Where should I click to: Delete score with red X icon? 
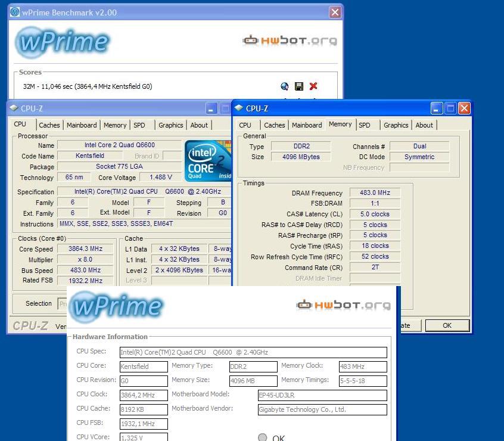coord(313,86)
